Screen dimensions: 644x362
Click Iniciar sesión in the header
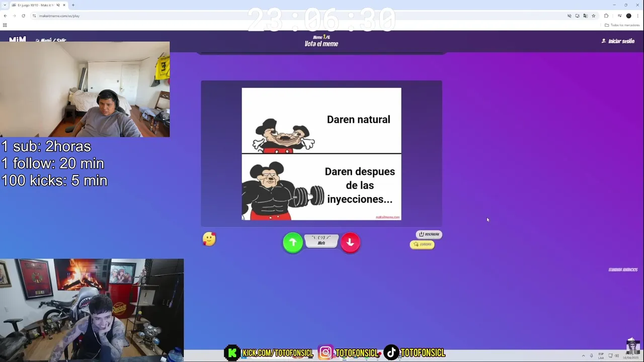click(618, 41)
